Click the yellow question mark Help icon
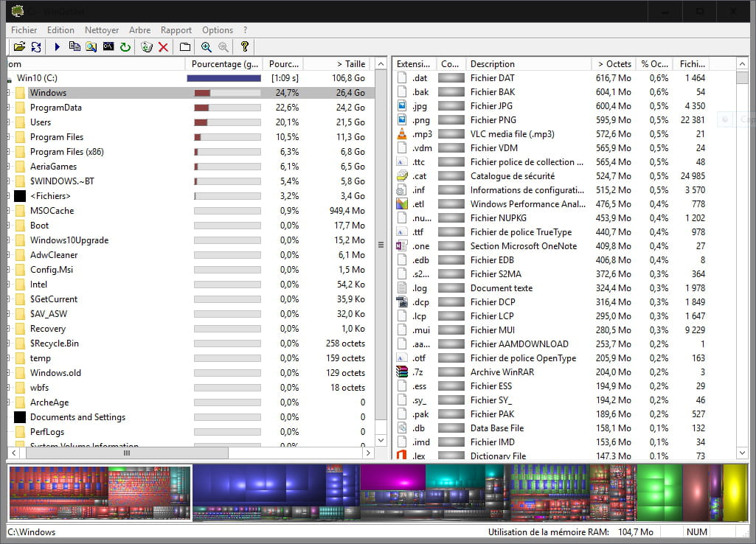The width and height of the screenshot is (756, 544). [x=244, y=46]
